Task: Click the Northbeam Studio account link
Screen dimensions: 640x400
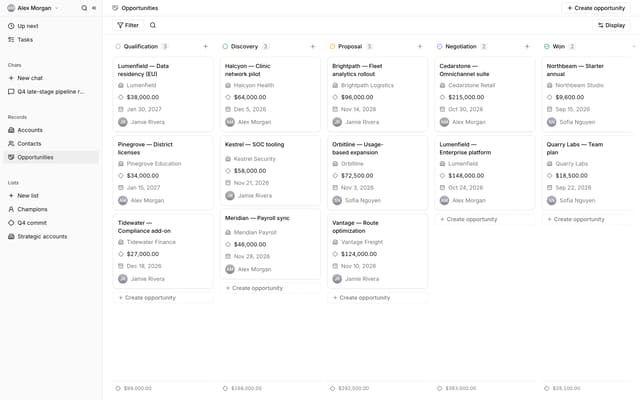Action: (579, 85)
